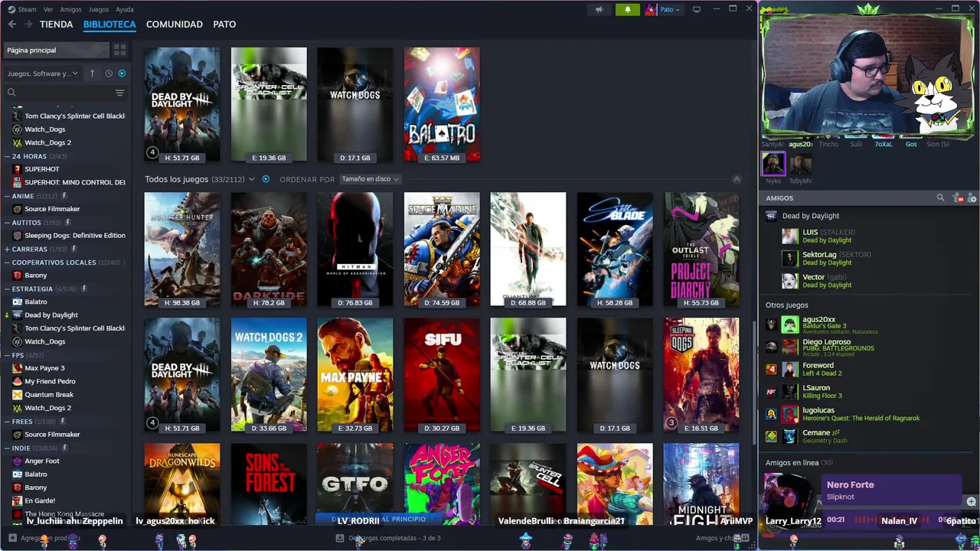Open the Outlast Trials cover
980x551 pixels.
click(701, 249)
